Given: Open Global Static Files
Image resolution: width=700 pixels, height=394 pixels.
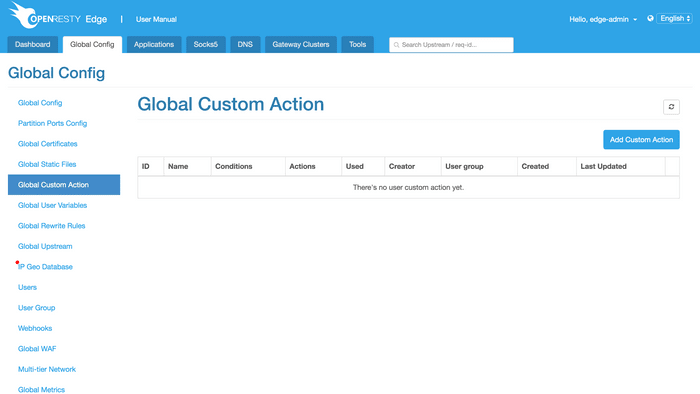Looking at the screenshot, I should [x=47, y=164].
